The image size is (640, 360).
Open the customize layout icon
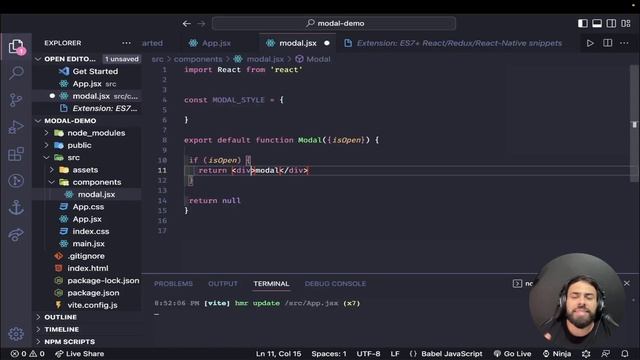point(626,23)
